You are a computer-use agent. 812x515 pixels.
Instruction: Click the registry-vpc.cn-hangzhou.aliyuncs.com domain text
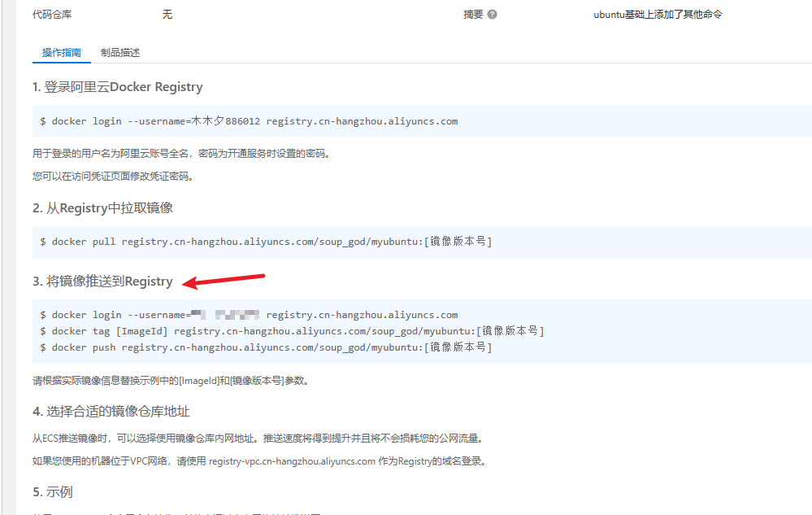pos(292,461)
